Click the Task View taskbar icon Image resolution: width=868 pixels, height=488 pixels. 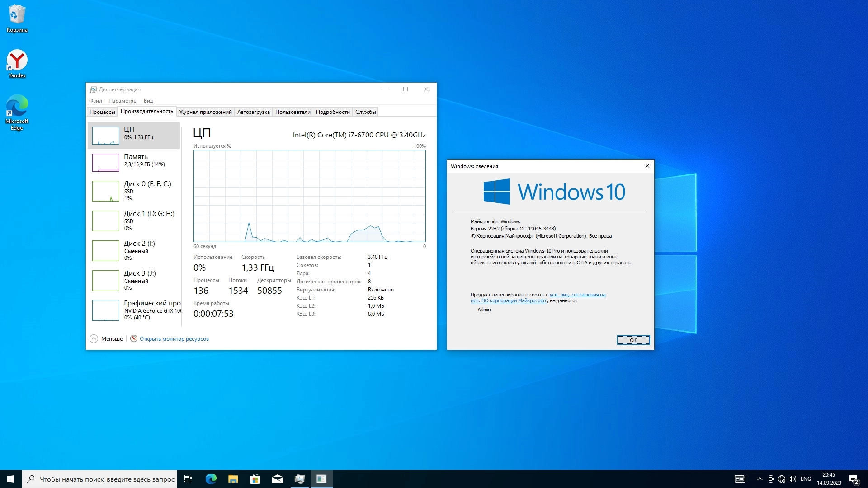188,479
